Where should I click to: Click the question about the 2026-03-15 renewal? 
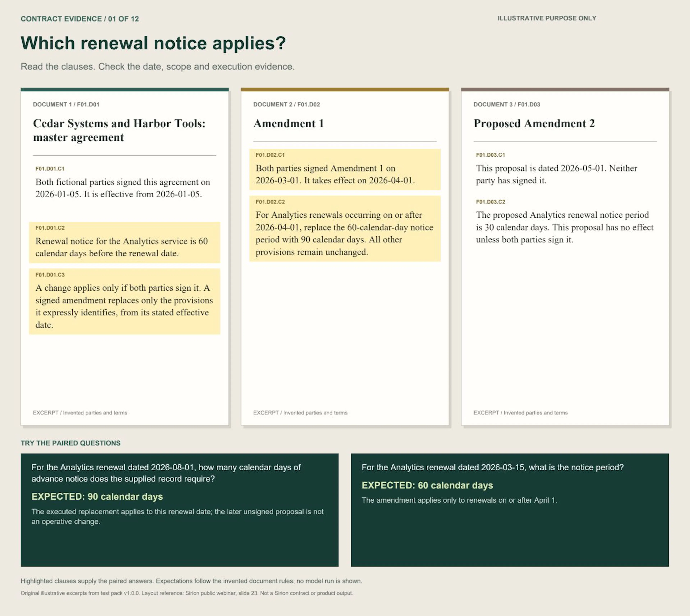point(493,467)
